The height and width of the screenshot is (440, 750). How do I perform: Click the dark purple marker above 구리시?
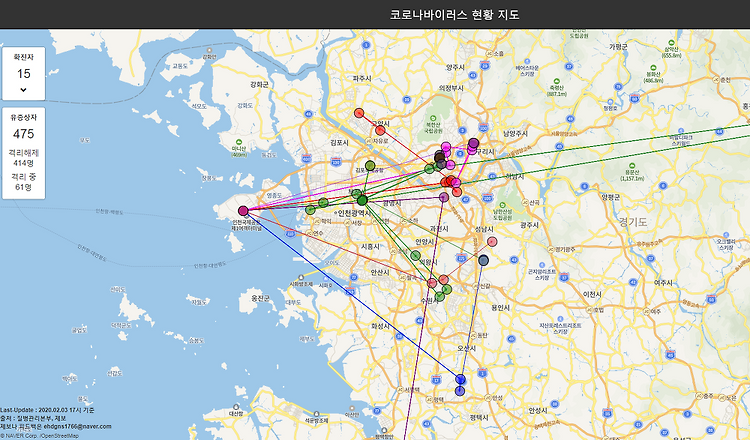474,143
